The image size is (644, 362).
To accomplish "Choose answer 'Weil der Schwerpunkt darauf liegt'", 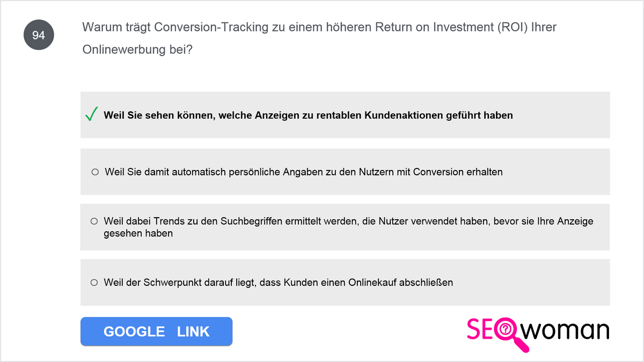I will [345, 282].
